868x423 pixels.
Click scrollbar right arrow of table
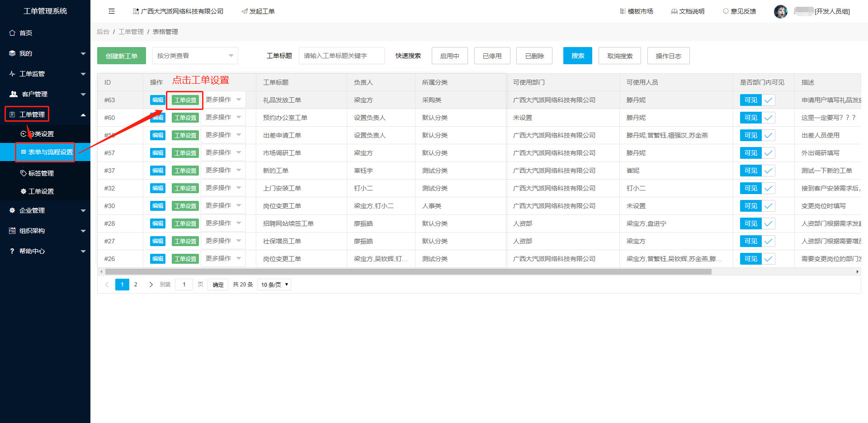(x=858, y=272)
